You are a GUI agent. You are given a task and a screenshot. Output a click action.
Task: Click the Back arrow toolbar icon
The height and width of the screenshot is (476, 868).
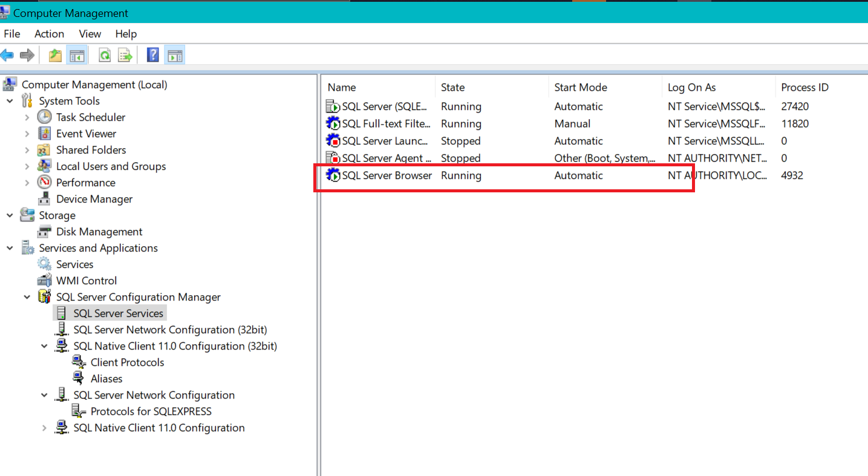(x=7, y=56)
